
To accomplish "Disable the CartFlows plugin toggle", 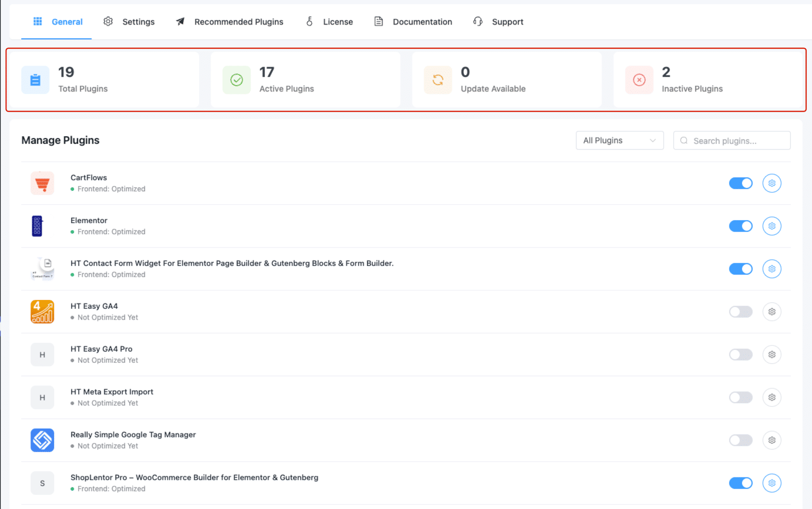I will 740,183.
